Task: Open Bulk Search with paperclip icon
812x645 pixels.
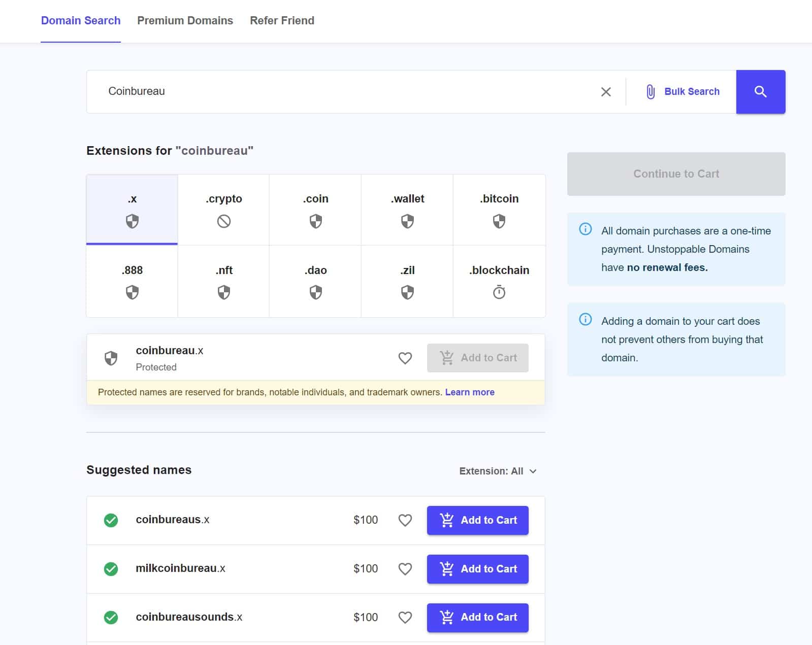Action: click(683, 92)
